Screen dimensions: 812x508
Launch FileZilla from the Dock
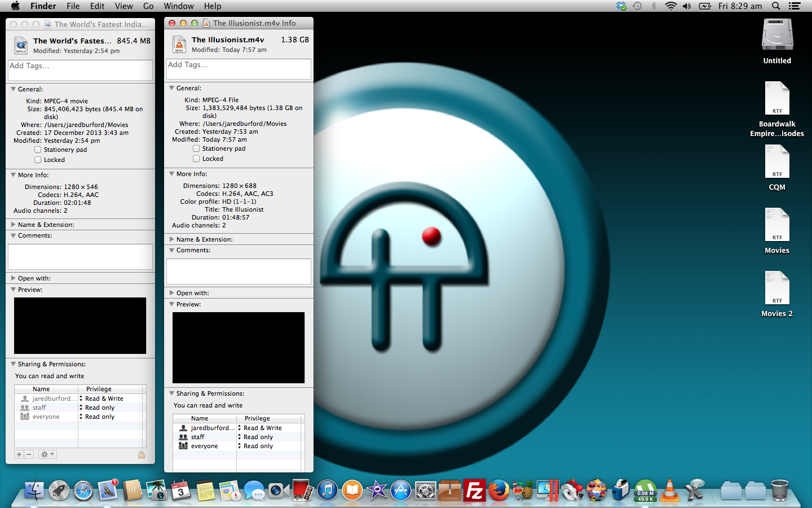coord(474,490)
